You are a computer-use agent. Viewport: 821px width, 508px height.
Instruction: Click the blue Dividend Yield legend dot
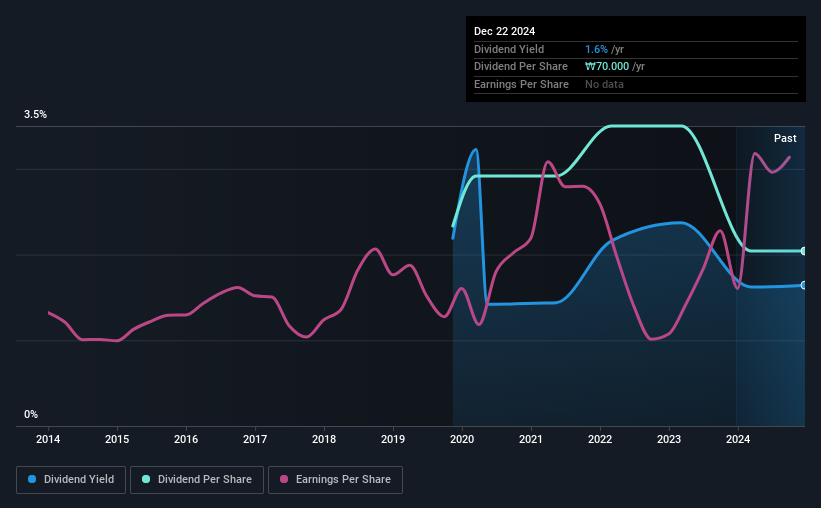pos(32,479)
